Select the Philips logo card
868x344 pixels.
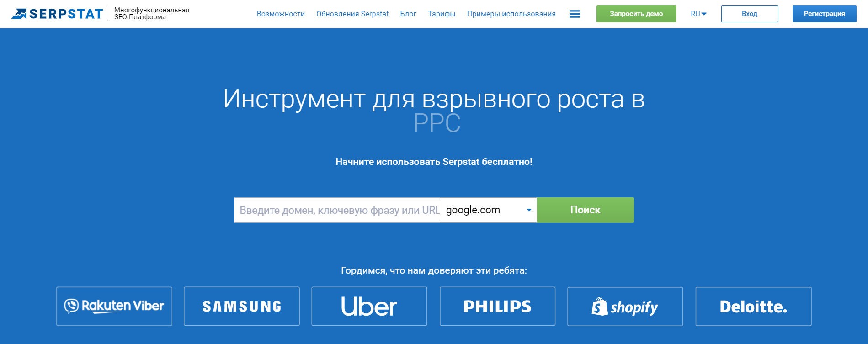pyautogui.click(x=498, y=306)
